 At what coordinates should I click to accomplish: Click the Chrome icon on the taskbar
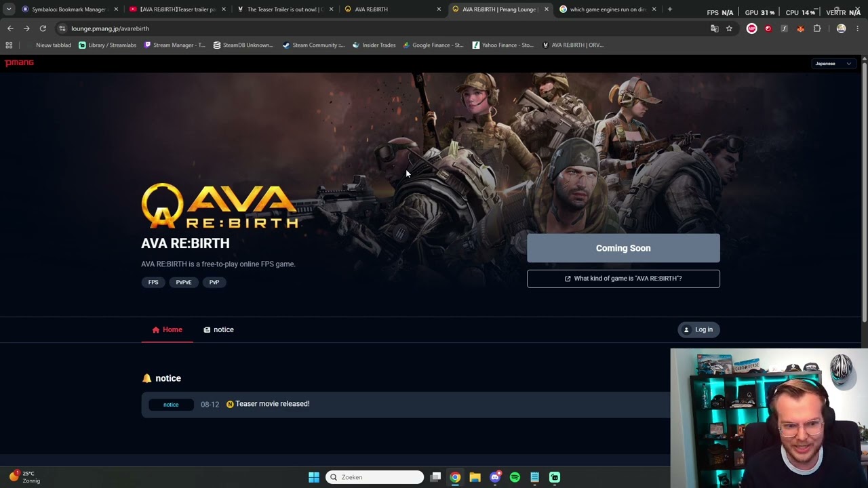[455, 477]
